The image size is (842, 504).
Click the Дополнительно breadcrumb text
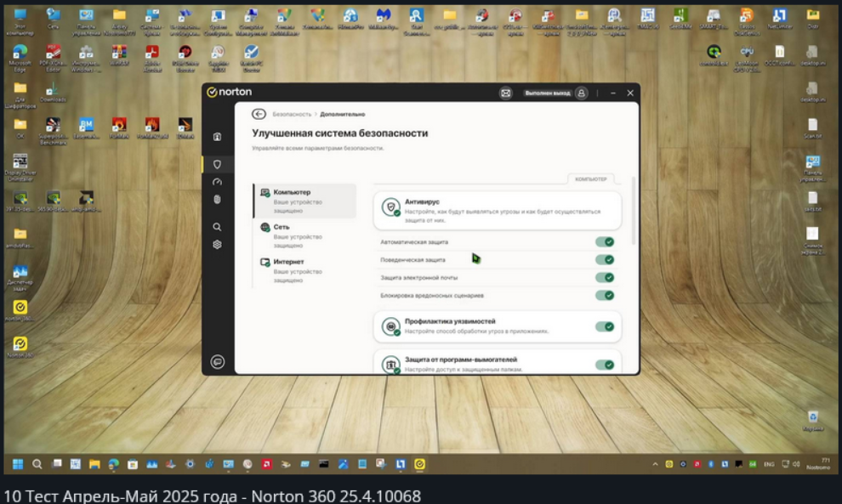coord(343,115)
